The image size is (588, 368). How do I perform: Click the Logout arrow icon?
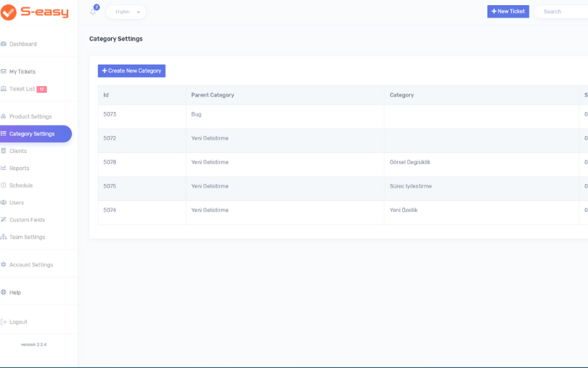(x=4, y=322)
